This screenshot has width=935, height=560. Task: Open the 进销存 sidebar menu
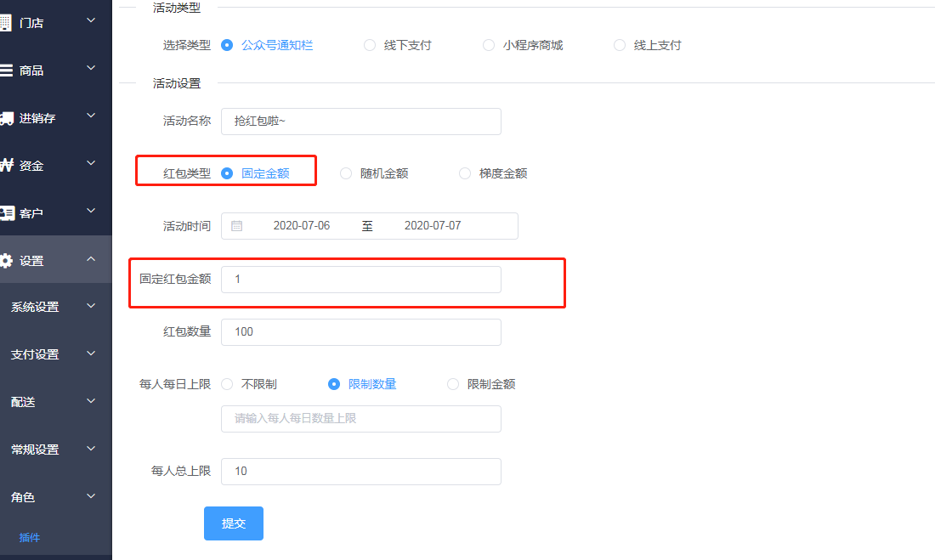[x=55, y=118]
